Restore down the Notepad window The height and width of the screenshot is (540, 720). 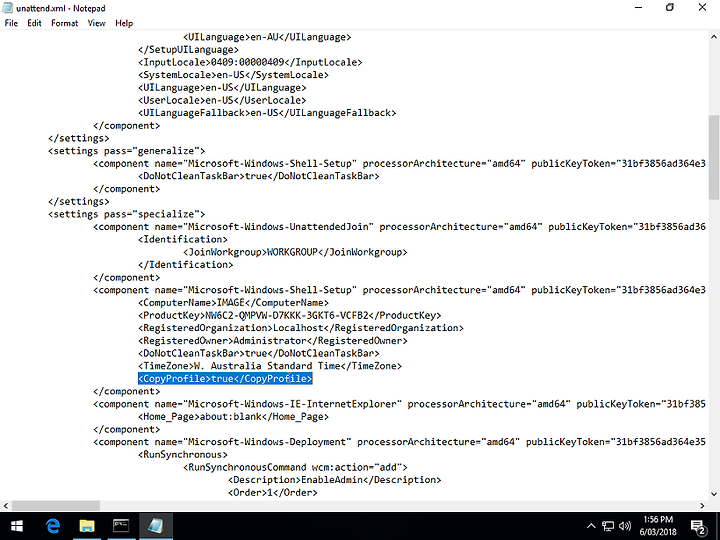(670, 8)
